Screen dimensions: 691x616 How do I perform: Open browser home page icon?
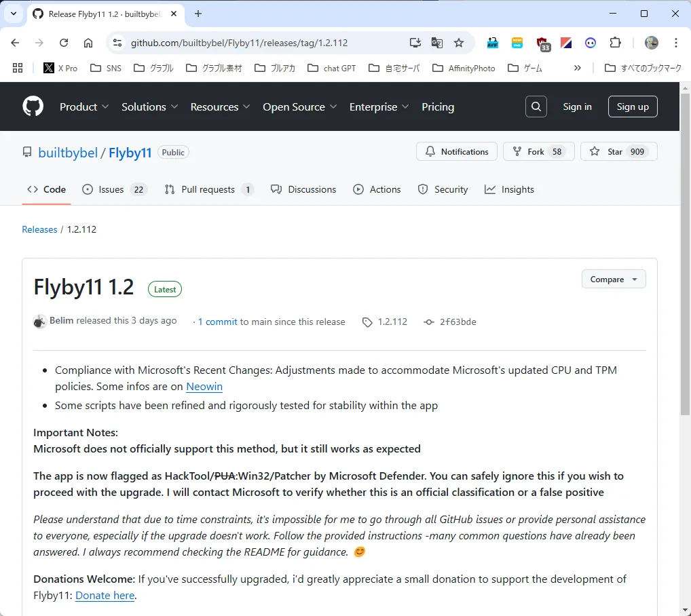pyautogui.click(x=88, y=43)
